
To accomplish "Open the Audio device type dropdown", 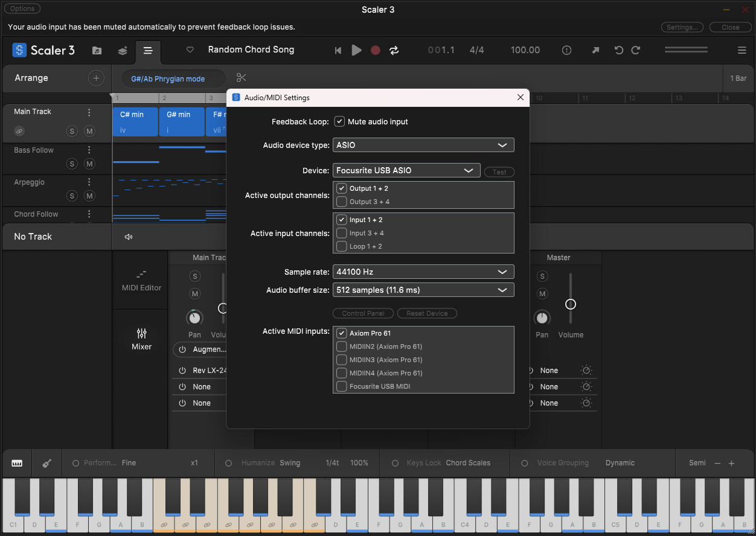I will point(423,145).
